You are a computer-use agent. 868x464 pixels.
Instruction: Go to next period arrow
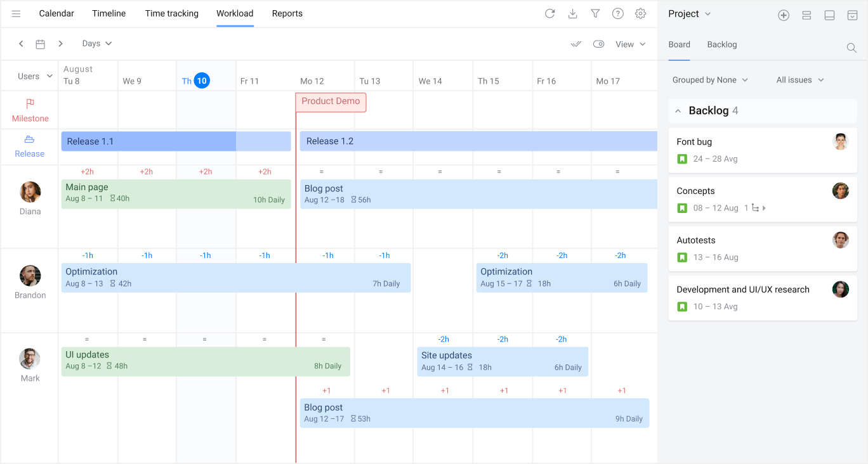[x=61, y=44]
